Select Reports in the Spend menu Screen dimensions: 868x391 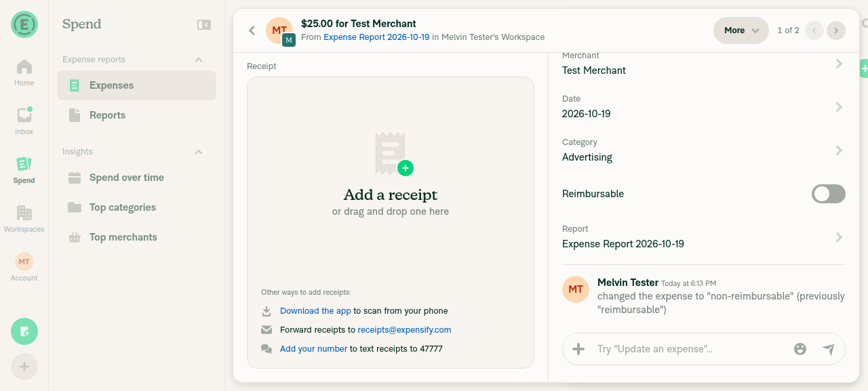pos(136,115)
